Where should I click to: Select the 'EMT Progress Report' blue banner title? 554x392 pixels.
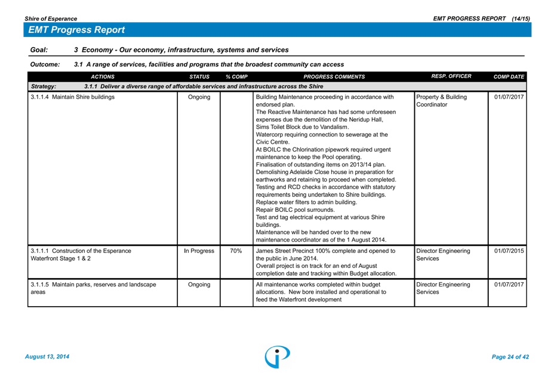(76, 30)
